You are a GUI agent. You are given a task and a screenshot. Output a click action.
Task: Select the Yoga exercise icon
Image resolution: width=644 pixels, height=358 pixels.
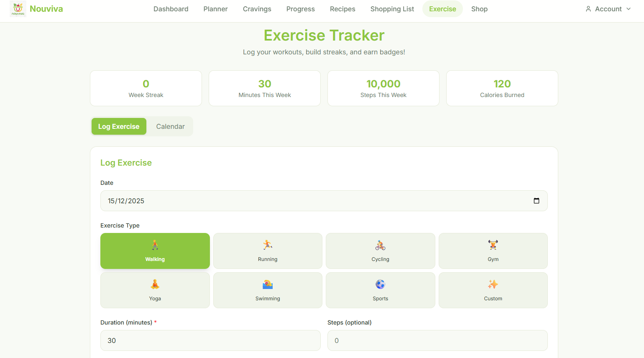pos(155,284)
